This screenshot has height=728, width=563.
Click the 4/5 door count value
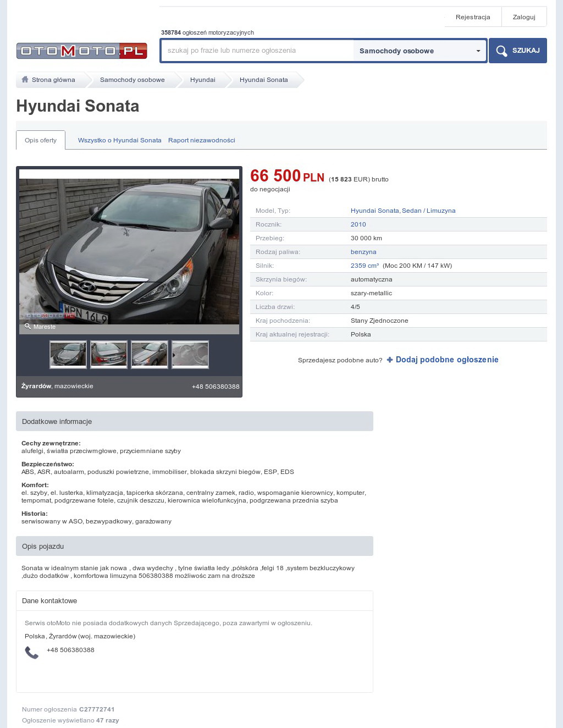point(355,307)
